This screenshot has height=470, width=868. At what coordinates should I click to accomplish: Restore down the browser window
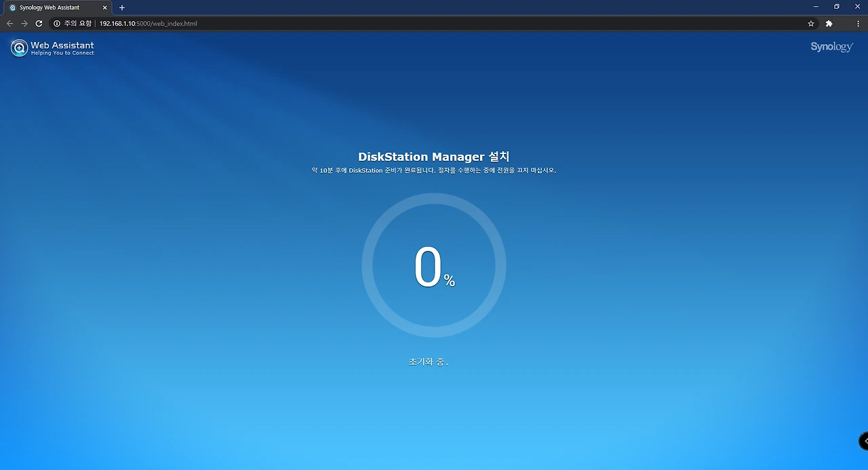click(x=837, y=7)
